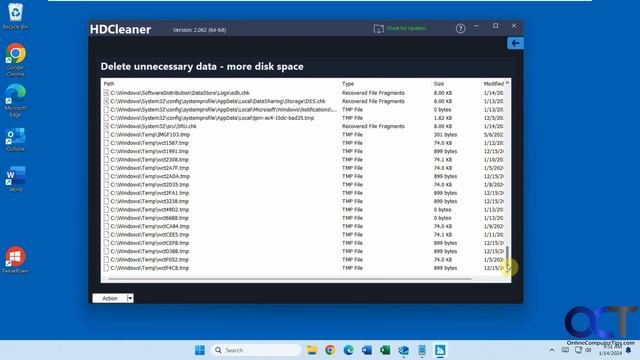Select the wct2ADA.tmp file row
Screen dimensions: 640x360
click(304, 176)
